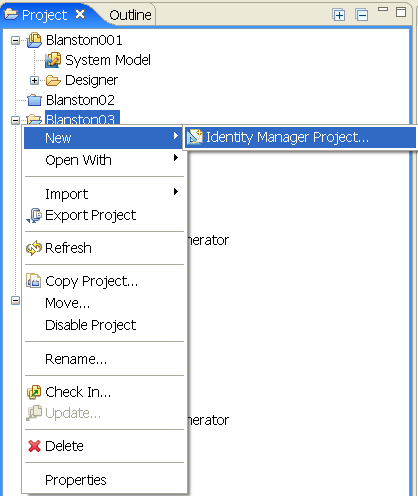Choose Identity Manager Project from the submenu

[x=301, y=137]
